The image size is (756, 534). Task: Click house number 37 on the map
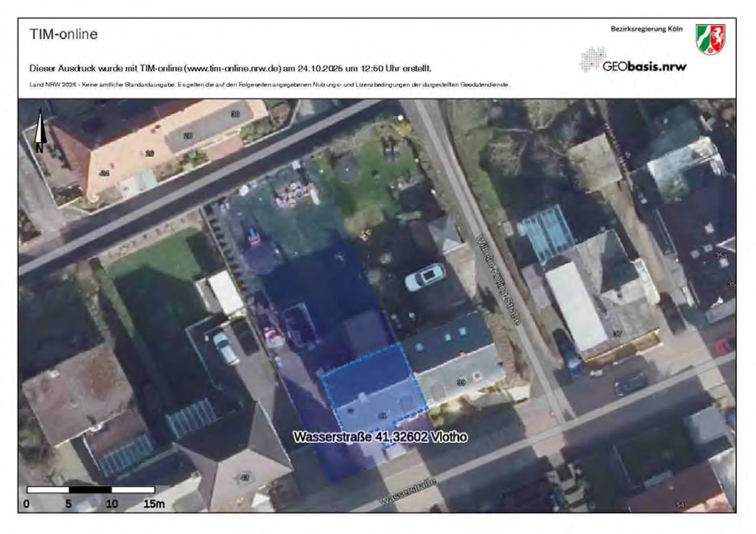point(618,334)
